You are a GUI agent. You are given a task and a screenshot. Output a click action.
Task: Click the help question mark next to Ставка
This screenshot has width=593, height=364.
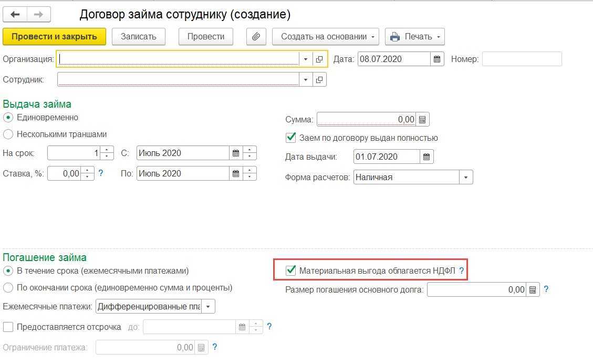(101, 173)
